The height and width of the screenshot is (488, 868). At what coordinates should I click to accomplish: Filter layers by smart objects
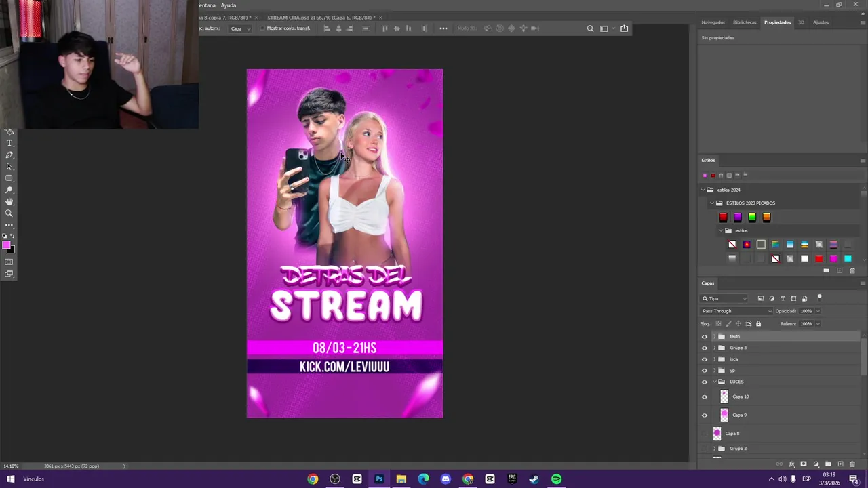(x=804, y=298)
